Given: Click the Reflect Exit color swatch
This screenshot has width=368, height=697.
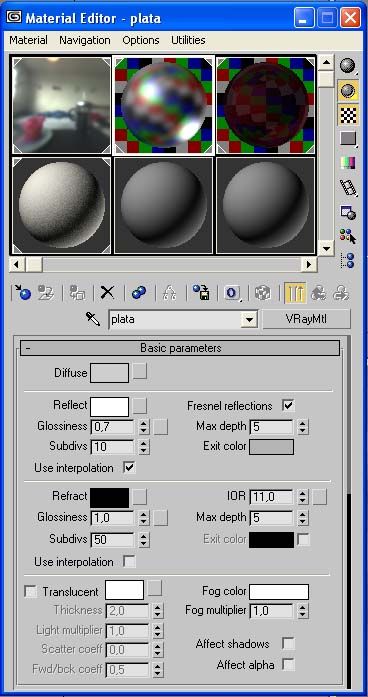Looking at the screenshot, I should [272, 447].
